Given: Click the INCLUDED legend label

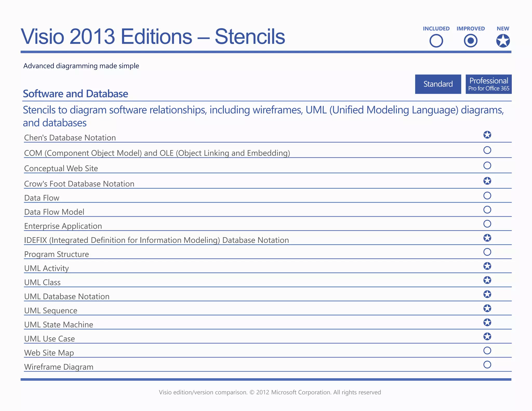Looking at the screenshot, I should 436,29.
